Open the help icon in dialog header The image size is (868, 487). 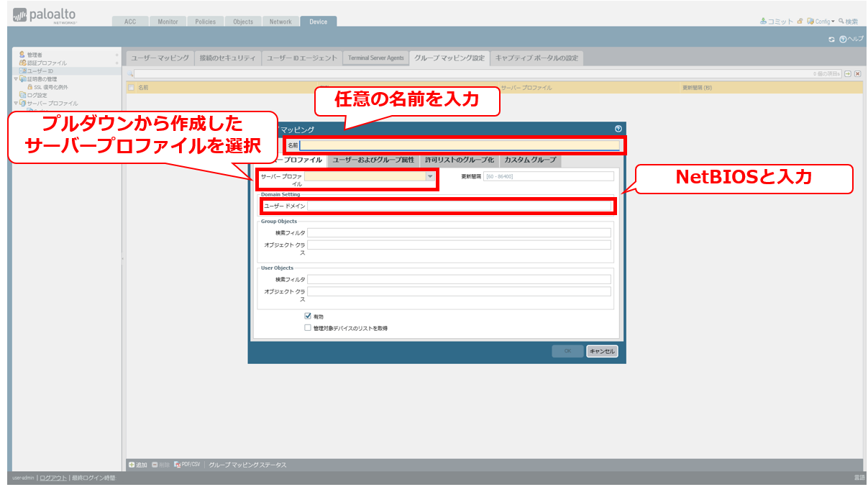coord(618,129)
